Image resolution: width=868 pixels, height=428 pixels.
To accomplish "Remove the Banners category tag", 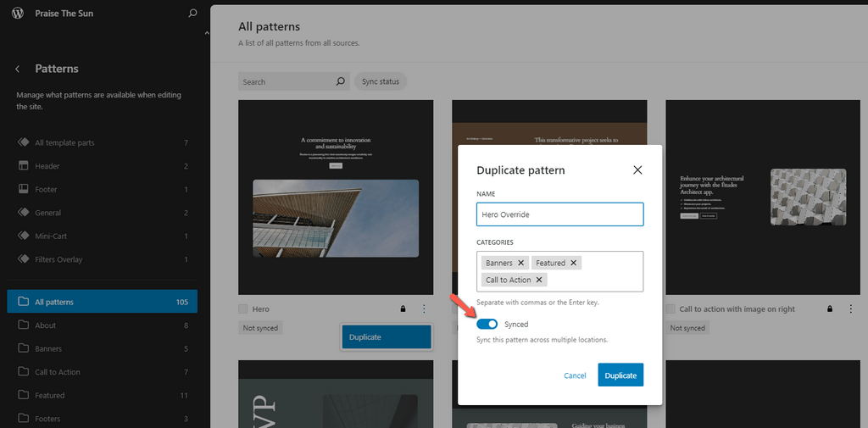I will click(521, 263).
